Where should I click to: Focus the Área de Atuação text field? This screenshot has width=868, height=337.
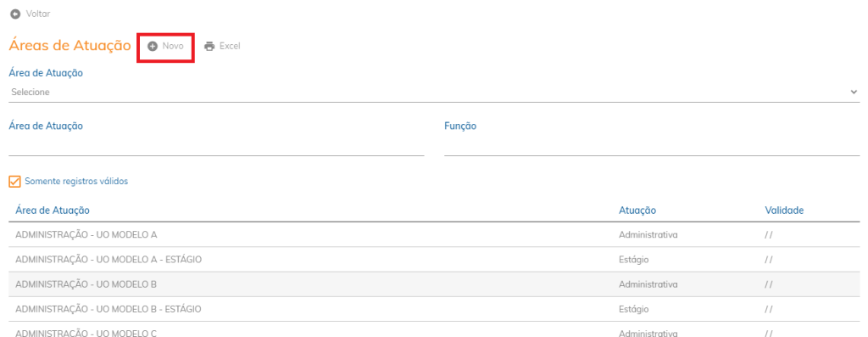point(216,146)
